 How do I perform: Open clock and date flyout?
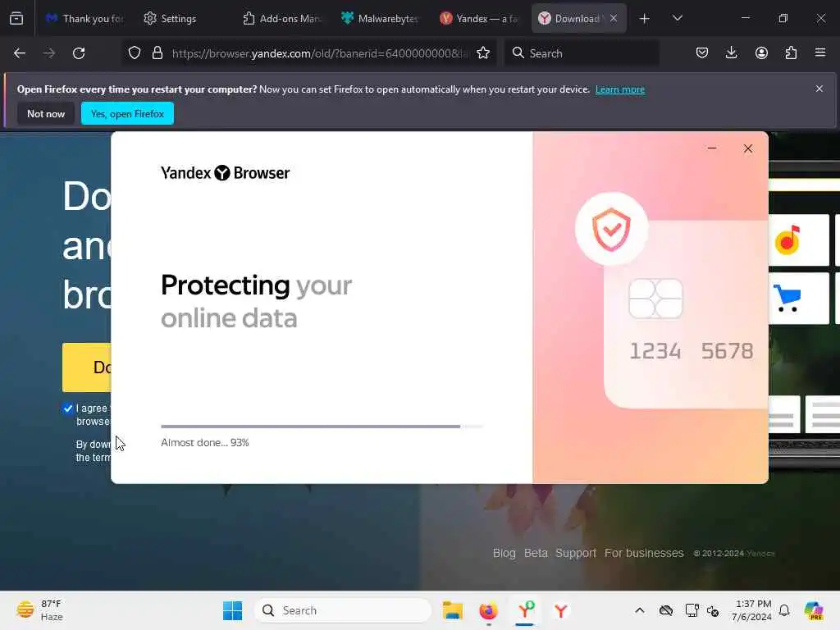(x=751, y=610)
